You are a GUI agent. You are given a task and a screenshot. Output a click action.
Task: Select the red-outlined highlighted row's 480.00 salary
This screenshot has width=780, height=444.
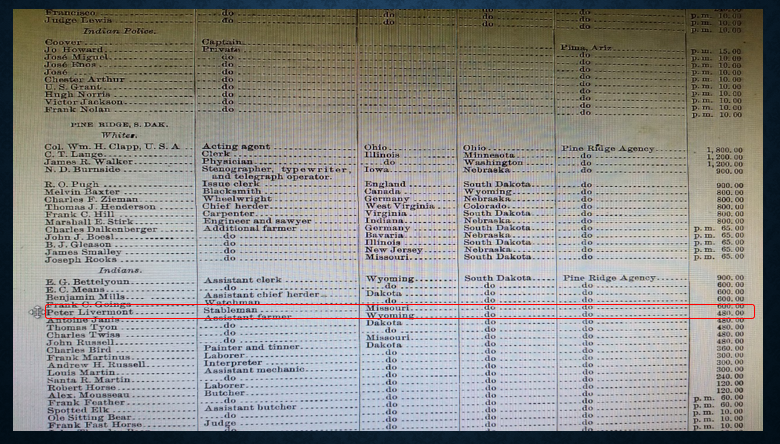[730, 313]
